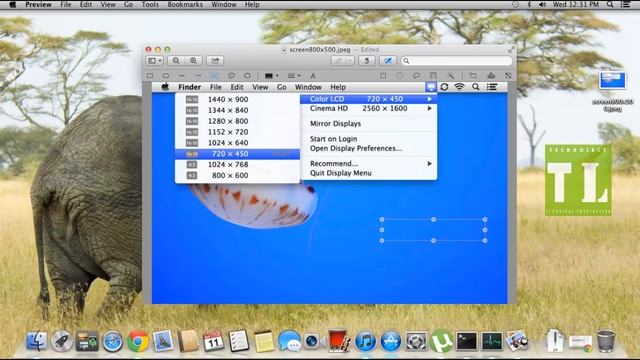Open Spotlight search in menu bar
Viewport: 640px width, 360px height.
click(610, 4)
